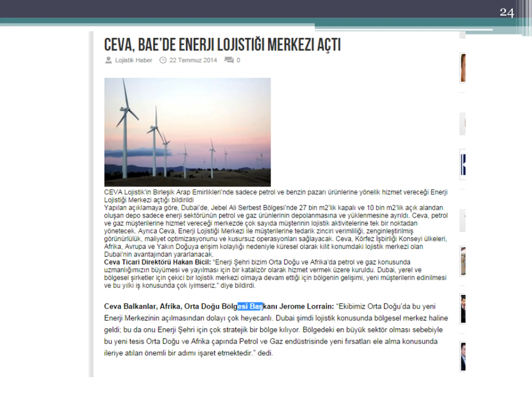Viewport: 532px width, 399px height.
Task: Click the author person icon
Action: tap(108, 60)
